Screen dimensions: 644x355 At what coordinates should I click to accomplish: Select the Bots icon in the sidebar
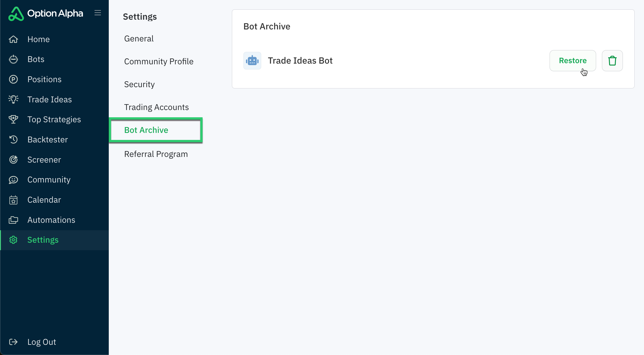click(x=14, y=59)
